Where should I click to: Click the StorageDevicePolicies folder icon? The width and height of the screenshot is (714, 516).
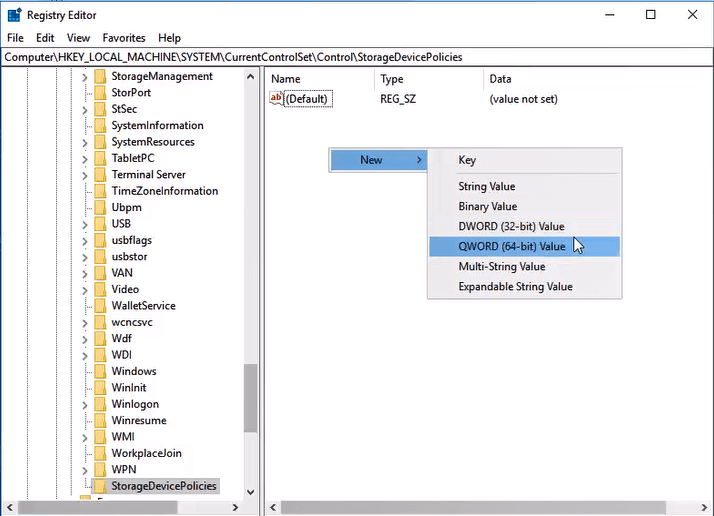coord(99,486)
